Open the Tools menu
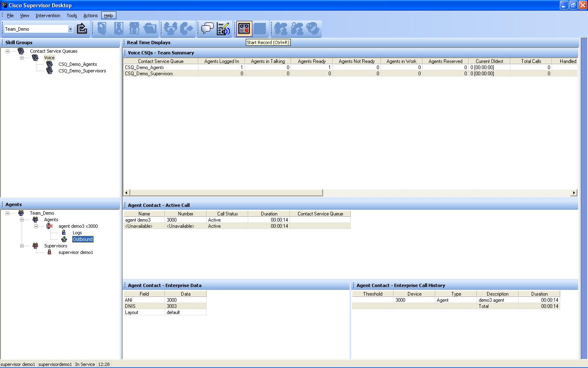Image resolution: width=588 pixels, height=368 pixels. click(x=72, y=16)
